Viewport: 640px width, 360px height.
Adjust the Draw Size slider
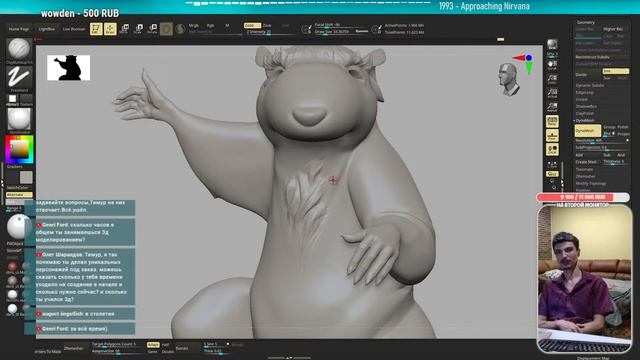(x=341, y=32)
